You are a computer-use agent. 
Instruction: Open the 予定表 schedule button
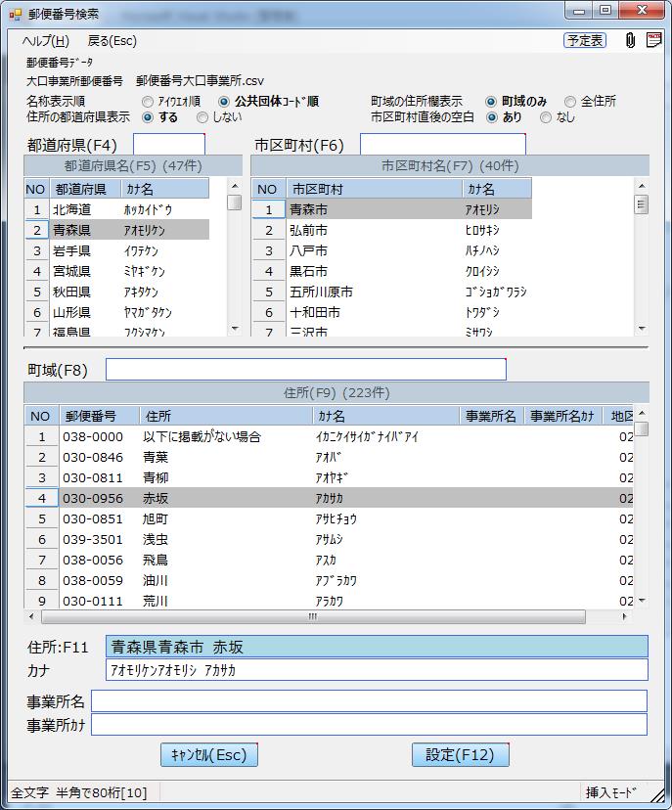[585, 41]
